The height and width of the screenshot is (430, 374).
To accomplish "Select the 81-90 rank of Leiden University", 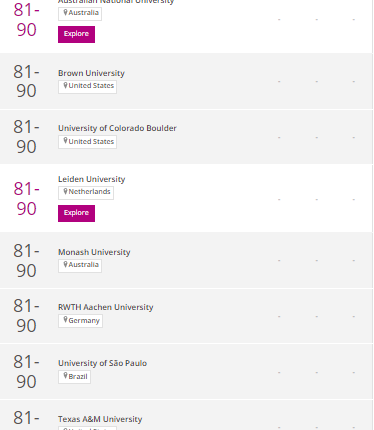I will [26, 199].
